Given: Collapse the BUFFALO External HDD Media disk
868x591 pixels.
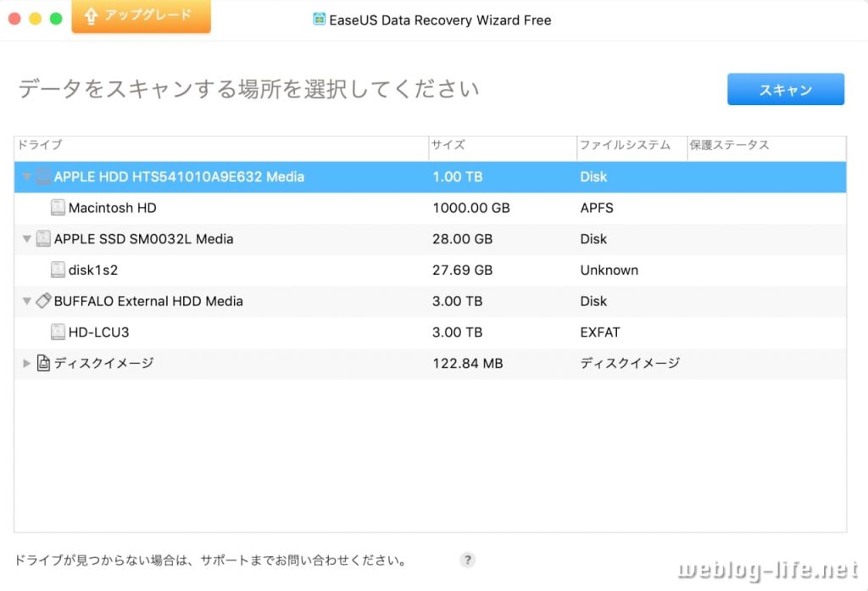Looking at the screenshot, I should 26,301.
